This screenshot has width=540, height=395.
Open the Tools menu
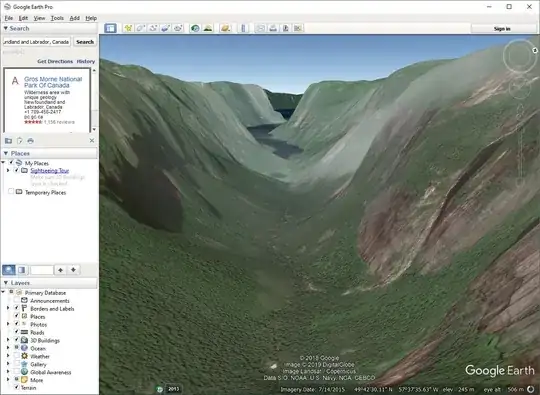point(57,18)
